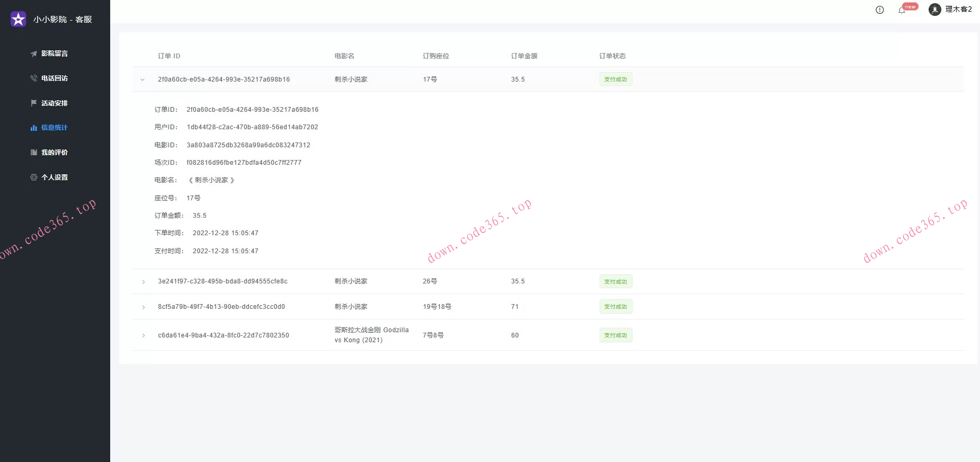Screen dimensions: 980x462
Task: Open 影院留言 menu item
Action: [x=55, y=54]
